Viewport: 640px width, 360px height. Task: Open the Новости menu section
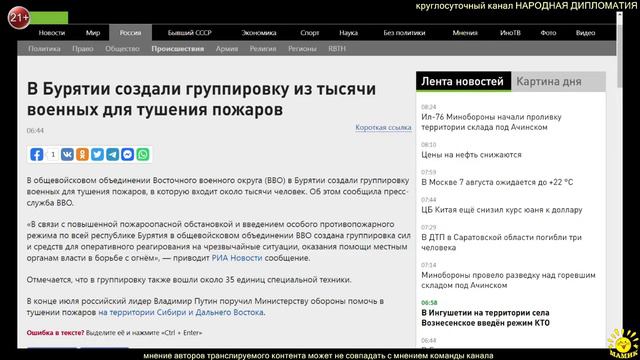click(52, 33)
